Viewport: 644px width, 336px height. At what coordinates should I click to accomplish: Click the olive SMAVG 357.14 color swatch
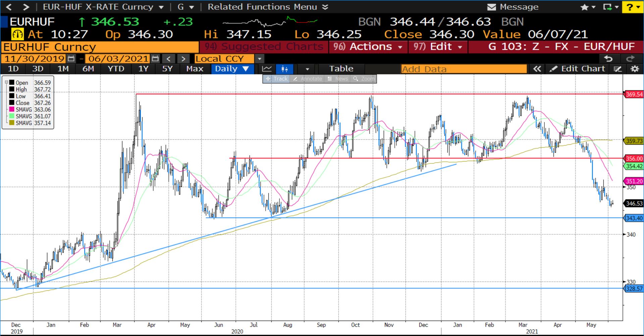[12, 123]
